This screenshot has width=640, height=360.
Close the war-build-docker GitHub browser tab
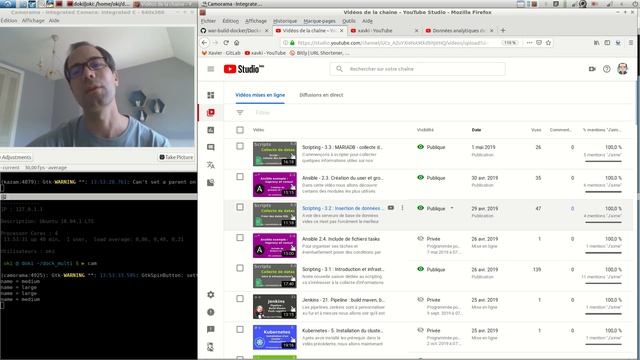(x=267, y=31)
